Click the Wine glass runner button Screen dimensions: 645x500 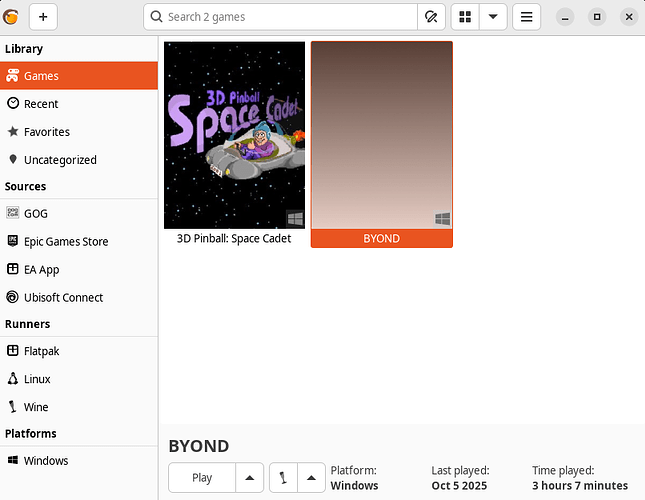click(283, 478)
